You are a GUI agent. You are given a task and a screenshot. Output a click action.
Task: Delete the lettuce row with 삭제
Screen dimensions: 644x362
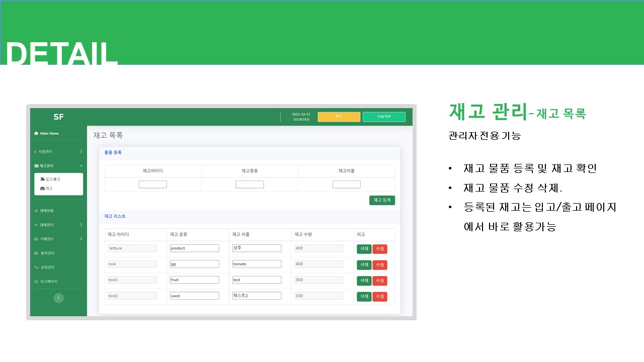[364, 249]
